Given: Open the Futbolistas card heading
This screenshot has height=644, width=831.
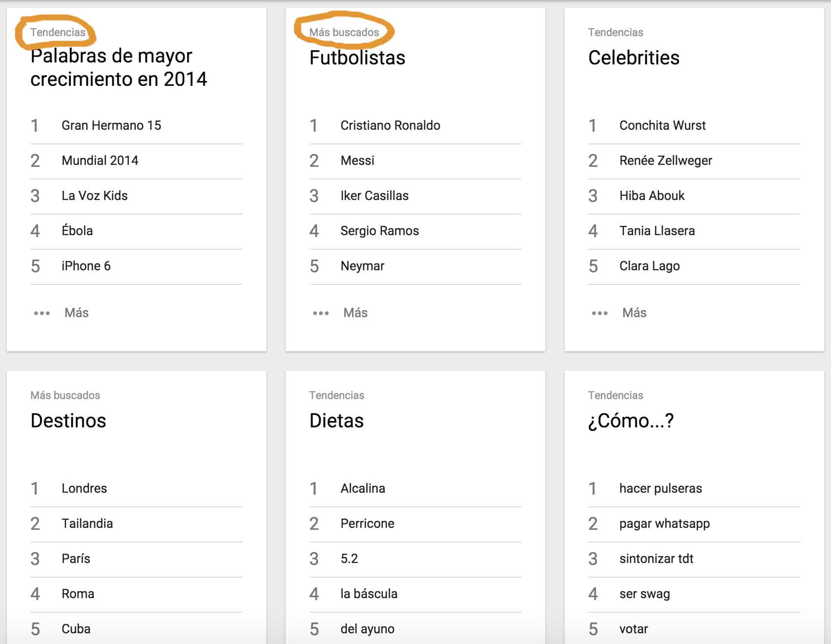Looking at the screenshot, I should [x=357, y=58].
